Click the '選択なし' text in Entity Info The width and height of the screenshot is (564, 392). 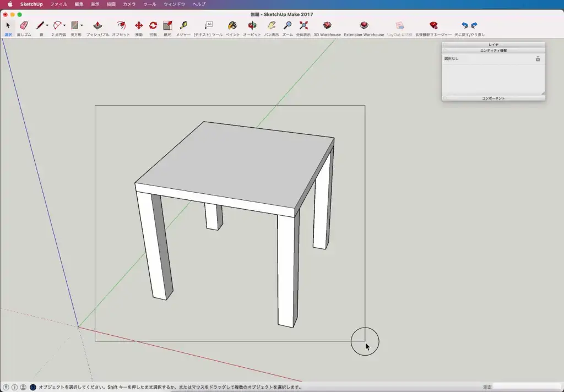point(452,58)
